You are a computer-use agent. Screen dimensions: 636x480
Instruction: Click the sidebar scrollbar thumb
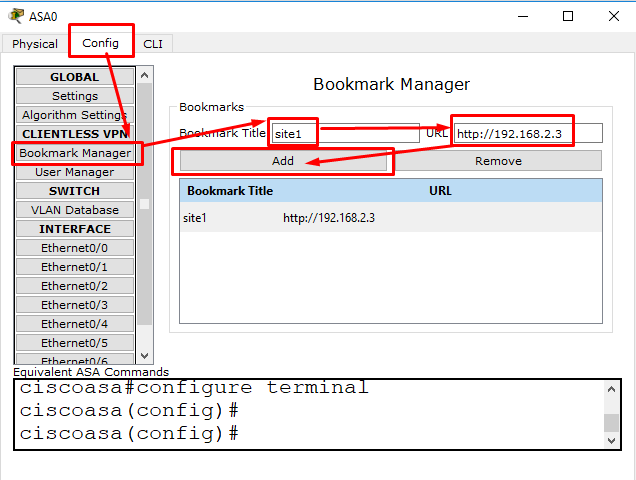145,203
